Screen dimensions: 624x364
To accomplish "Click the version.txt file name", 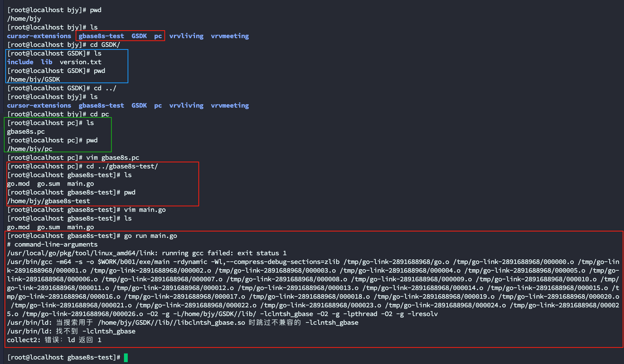I will coord(81,62).
